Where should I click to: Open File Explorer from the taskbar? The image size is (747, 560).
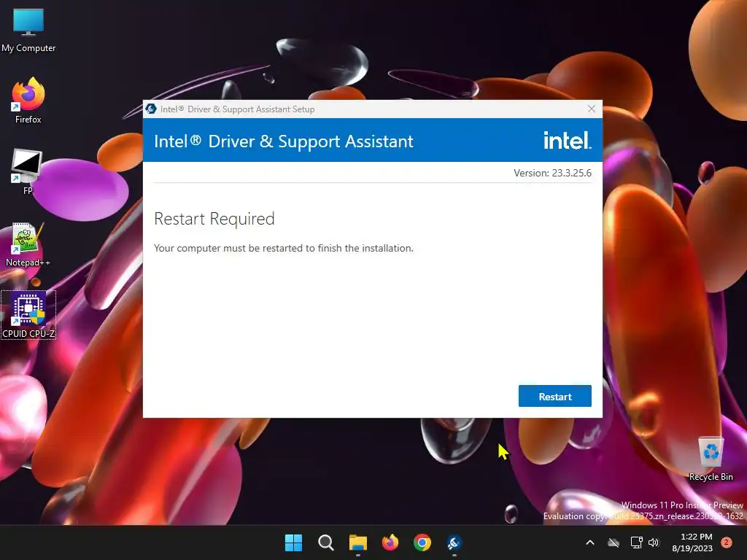coord(357,542)
